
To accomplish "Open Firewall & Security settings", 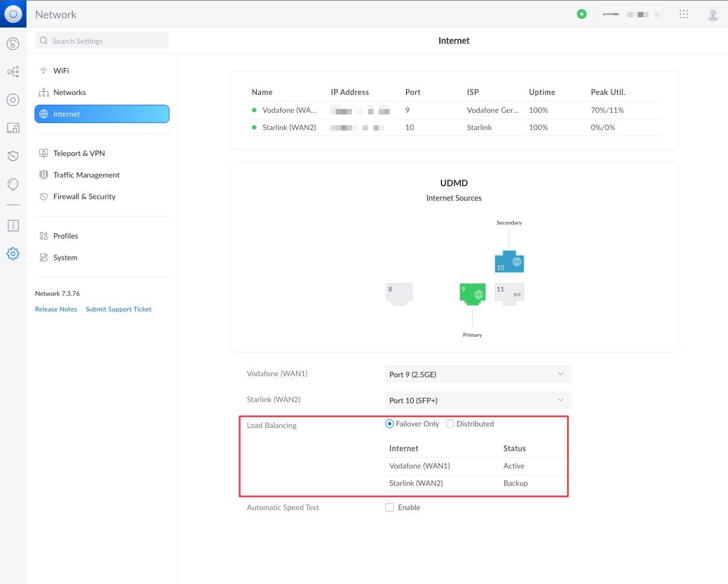I will click(x=102, y=196).
